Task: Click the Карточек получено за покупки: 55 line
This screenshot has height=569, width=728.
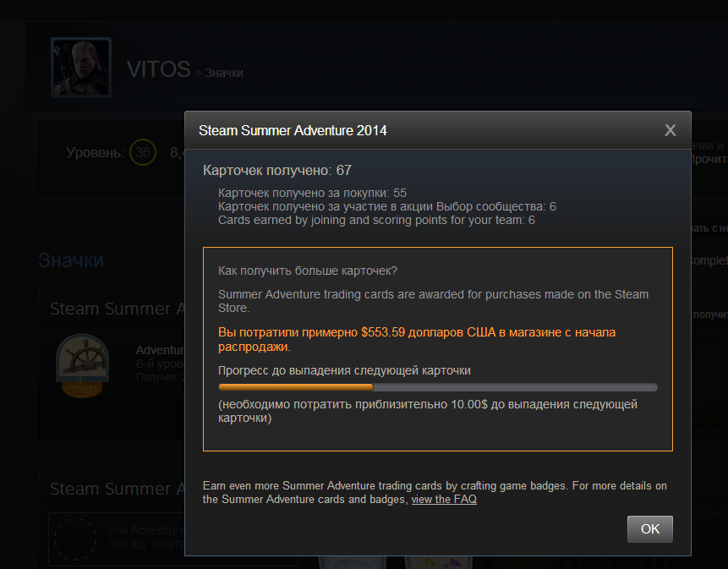Action: tap(313, 193)
